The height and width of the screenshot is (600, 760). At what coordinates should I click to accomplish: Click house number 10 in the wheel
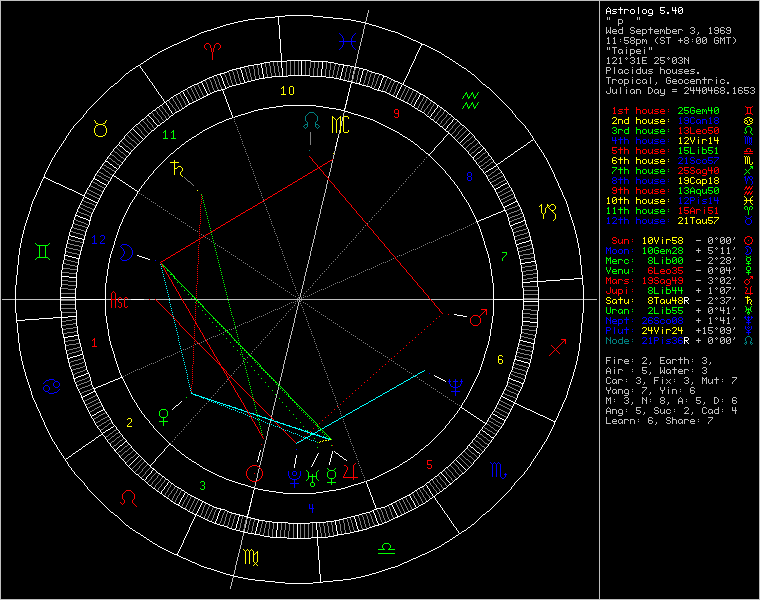point(287,91)
